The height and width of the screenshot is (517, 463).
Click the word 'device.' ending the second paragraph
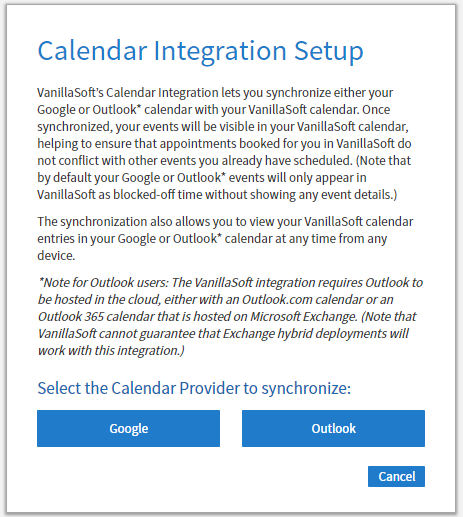[x=56, y=256]
